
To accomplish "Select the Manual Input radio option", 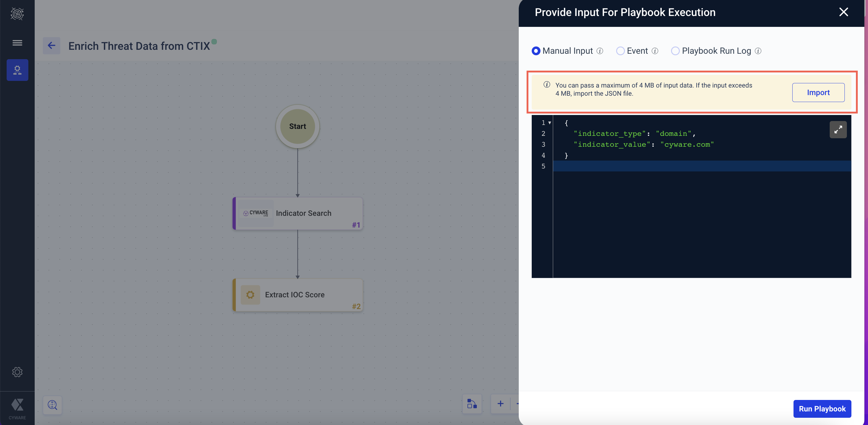I will (536, 51).
